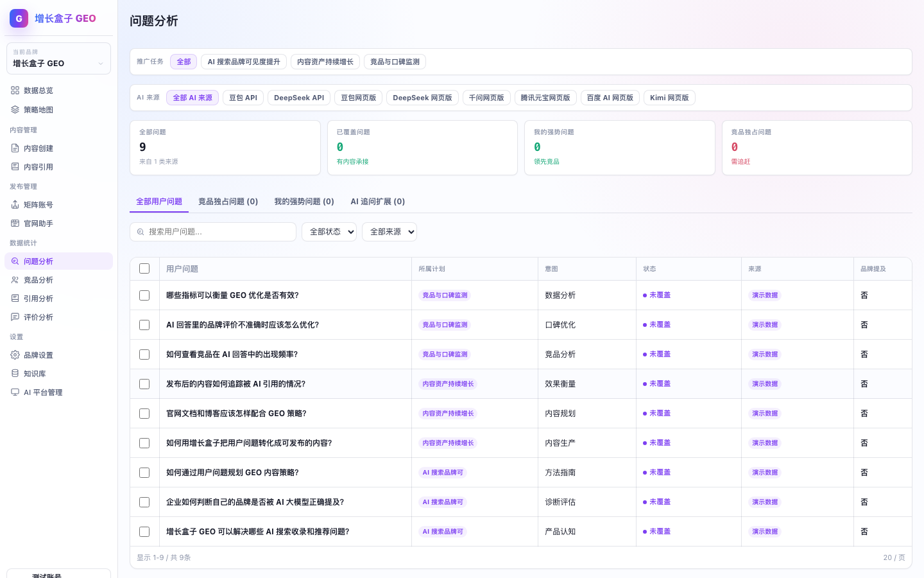
Task: Filter by 豆包 API source
Action: (243, 98)
